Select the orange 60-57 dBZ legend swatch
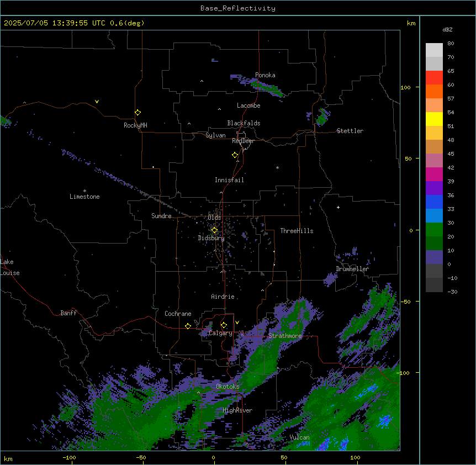This screenshot has height=465, width=476. (434, 91)
